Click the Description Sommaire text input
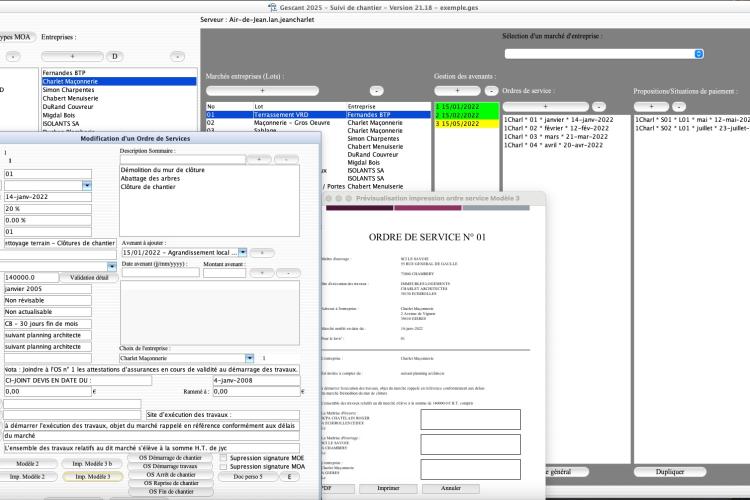This screenshot has width=750, height=500. [x=183, y=159]
